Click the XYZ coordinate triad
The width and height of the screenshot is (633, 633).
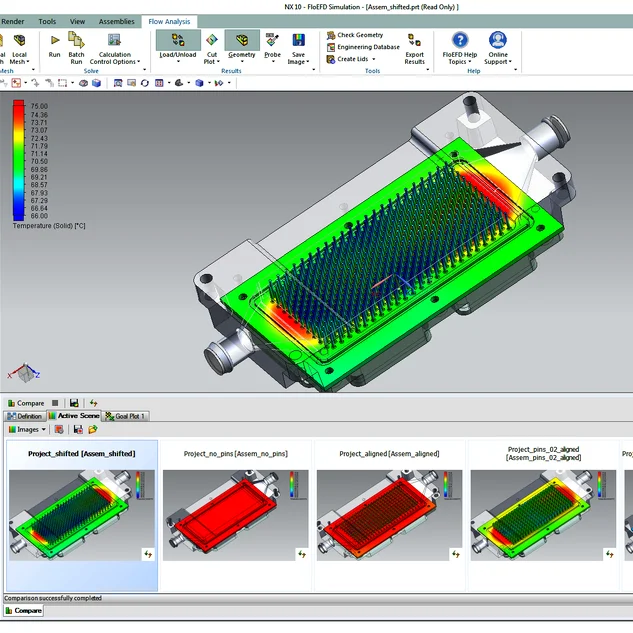coord(24,372)
